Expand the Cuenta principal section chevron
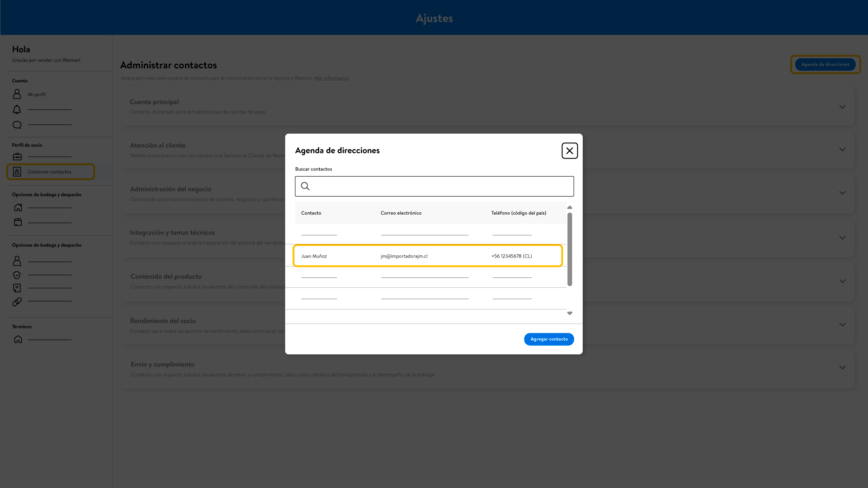 click(842, 107)
